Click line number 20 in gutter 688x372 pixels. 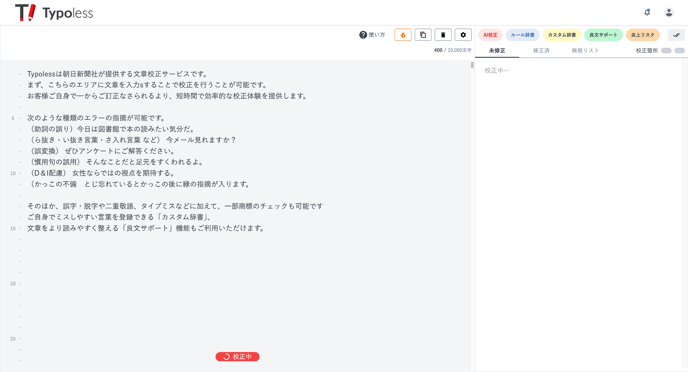coord(13,284)
